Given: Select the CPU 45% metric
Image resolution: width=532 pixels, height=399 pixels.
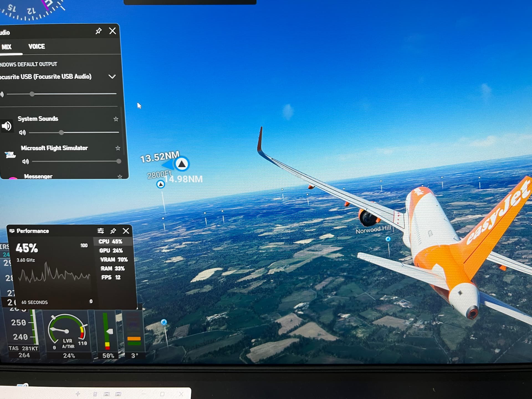Looking at the screenshot, I should click(x=111, y=242).
